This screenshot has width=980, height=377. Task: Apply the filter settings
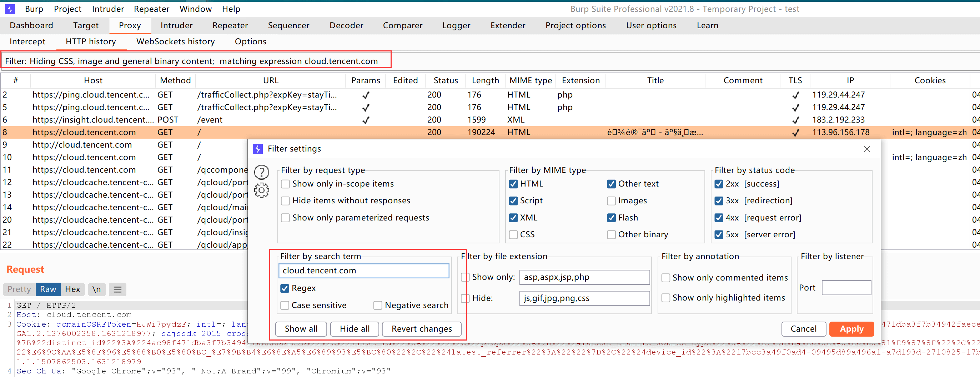coord(851,329)
